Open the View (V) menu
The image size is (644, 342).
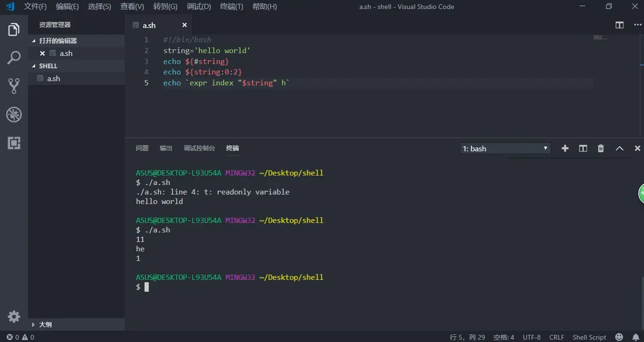(x=132, y=7)
